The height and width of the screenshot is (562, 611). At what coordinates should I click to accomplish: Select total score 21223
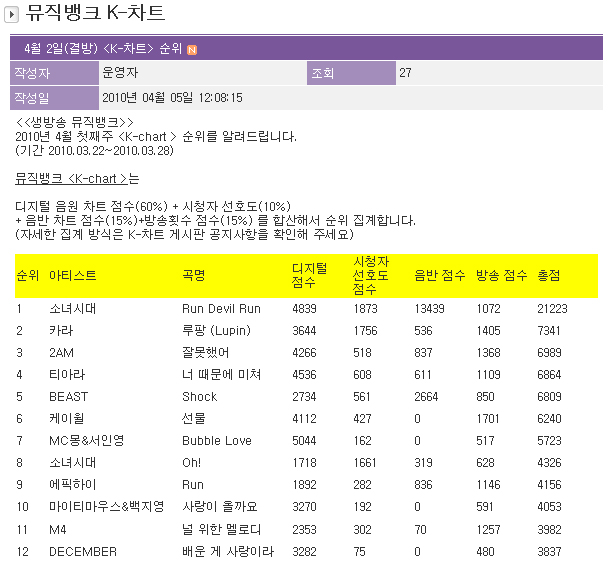pyautogui.click(x=552, y=309)
